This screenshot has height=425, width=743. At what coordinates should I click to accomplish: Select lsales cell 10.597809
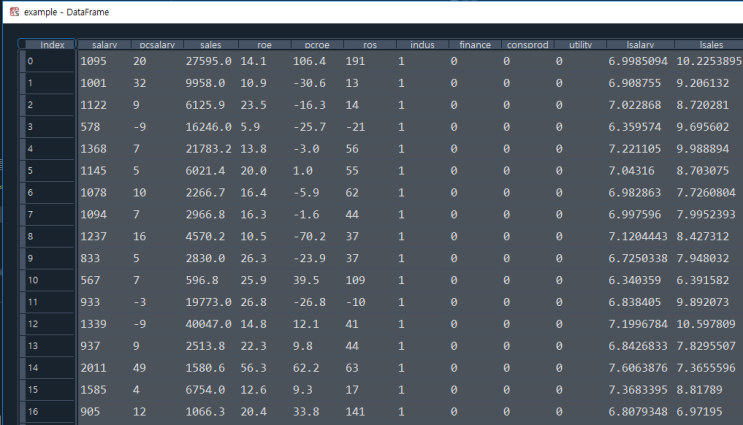coord(706,324)
